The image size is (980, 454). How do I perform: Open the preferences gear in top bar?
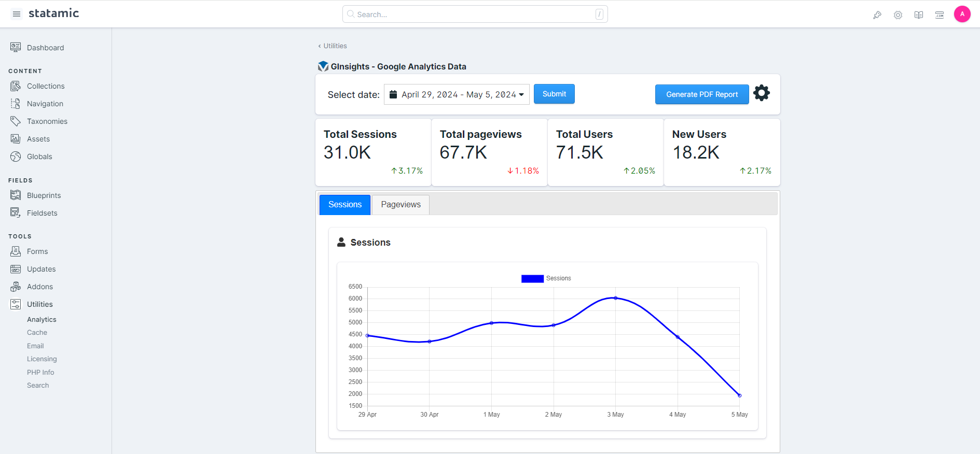click(x=898, y=15)
